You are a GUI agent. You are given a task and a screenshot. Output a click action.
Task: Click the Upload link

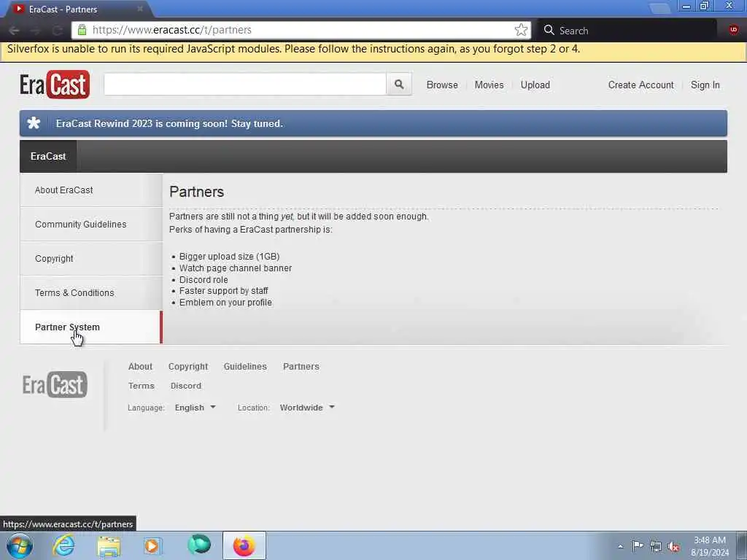(535, 85)
